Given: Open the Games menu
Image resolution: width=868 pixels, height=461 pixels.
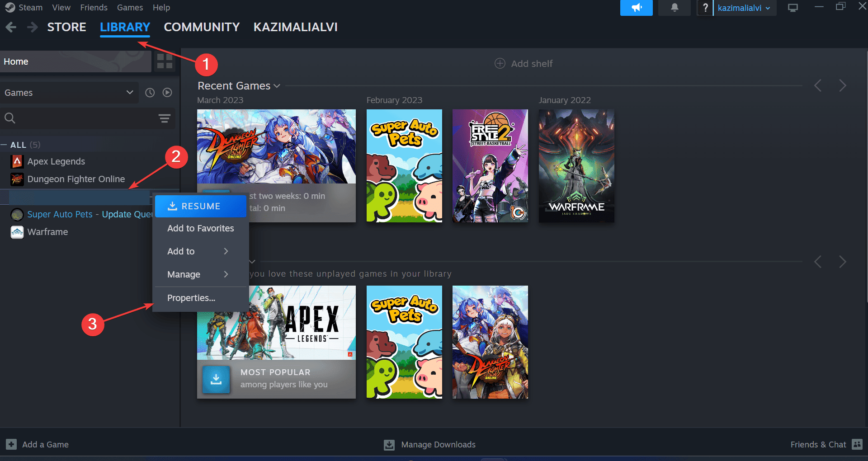Looking at the screenshot, I should click(130, 8).
